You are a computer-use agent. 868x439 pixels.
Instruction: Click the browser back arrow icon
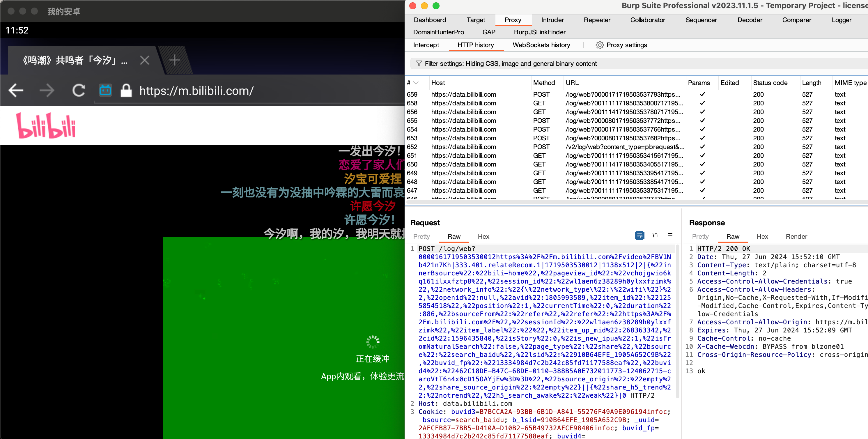16,90
